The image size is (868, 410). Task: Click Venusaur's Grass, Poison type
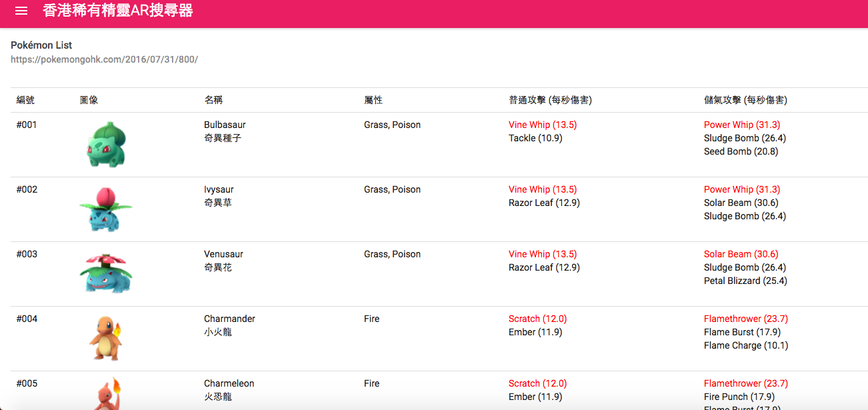coord(392,254)
